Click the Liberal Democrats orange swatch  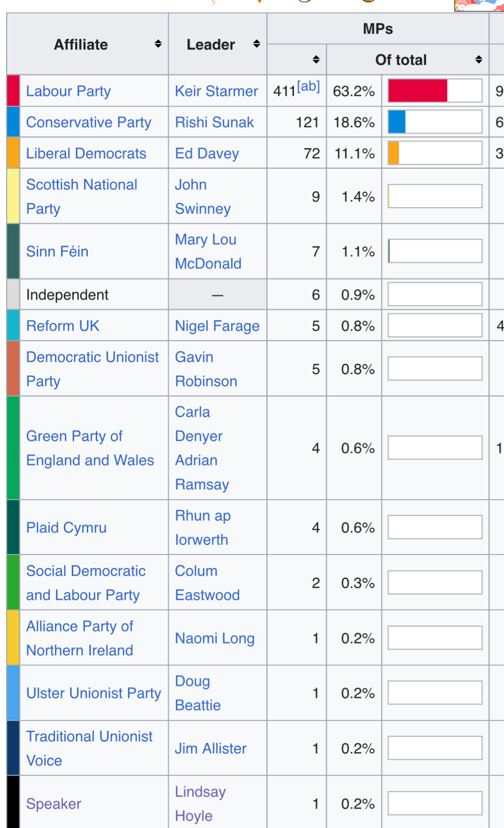tap(13, 153)
